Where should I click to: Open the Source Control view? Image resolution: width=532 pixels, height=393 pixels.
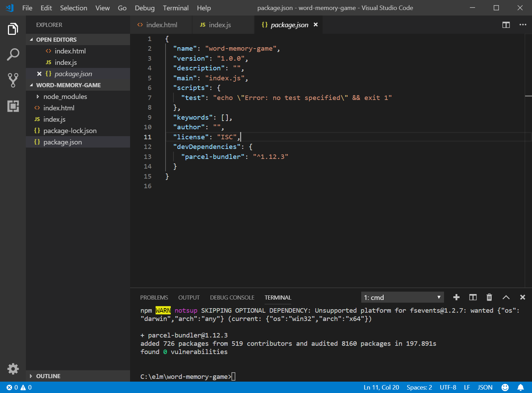pyautogui.click(x=13, y=80)
